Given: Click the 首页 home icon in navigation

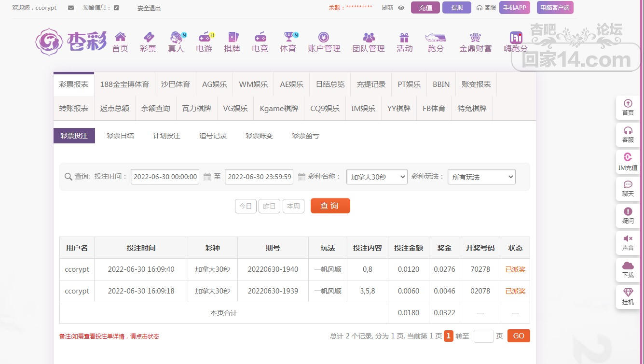Looking at the screenshot, I should (120, 37).
